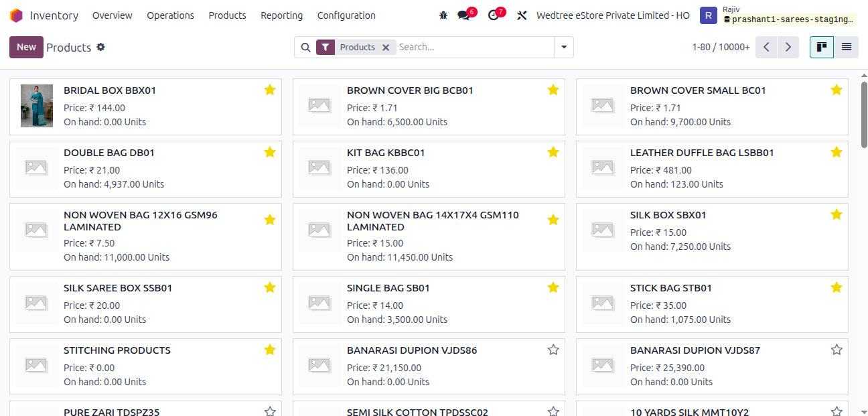868x416 pixels.
Task: Click the pager 1-80 / 10000+ counter
Action: [x=721, y=48]
